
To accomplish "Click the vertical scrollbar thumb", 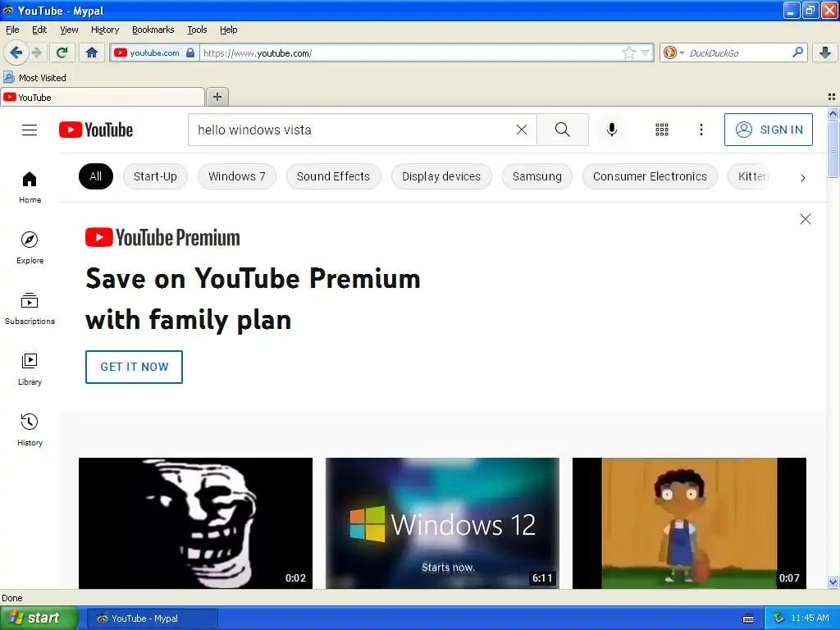I will (833, 148).
